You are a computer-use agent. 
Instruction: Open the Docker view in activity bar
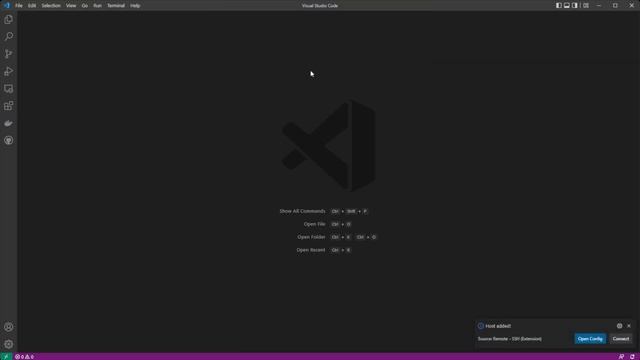click(x=9, y=123)
